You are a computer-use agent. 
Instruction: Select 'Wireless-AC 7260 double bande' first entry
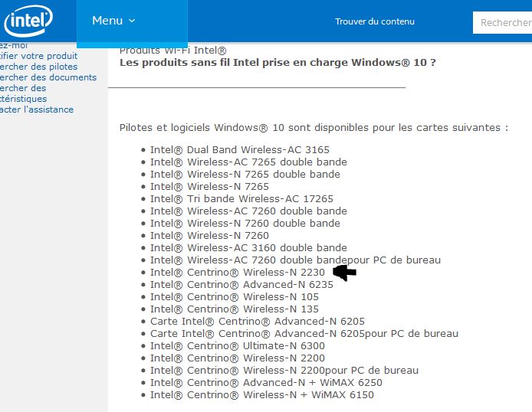[248, 211]
